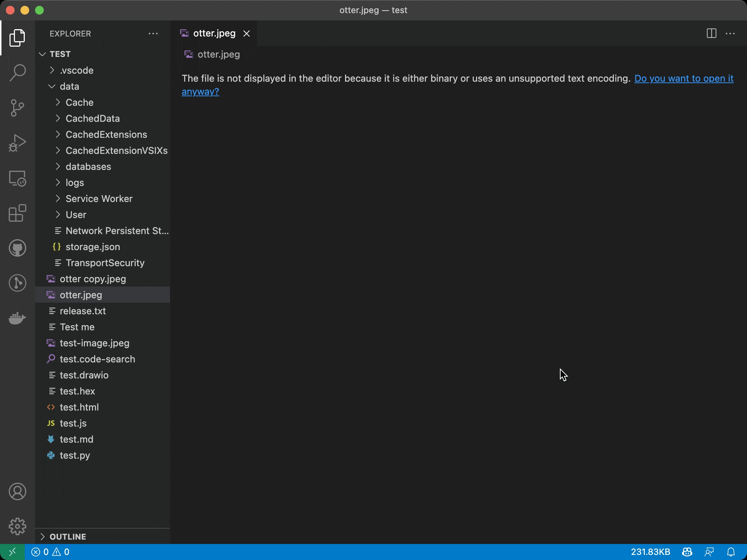Switch to the otter.jpeg editor tab
The width and height of the screenshot is (747, 560).
click(x=214, y=33)
